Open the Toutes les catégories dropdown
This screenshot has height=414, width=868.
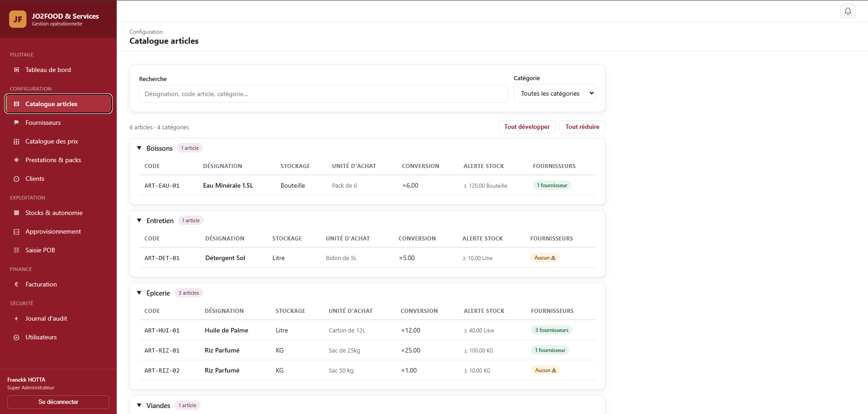click(554, 93)
